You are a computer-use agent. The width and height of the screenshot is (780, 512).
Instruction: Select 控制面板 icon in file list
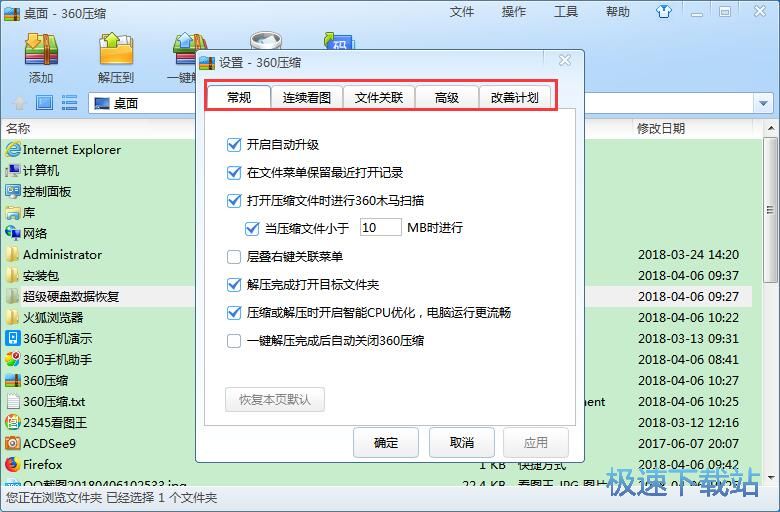point(13,192)
